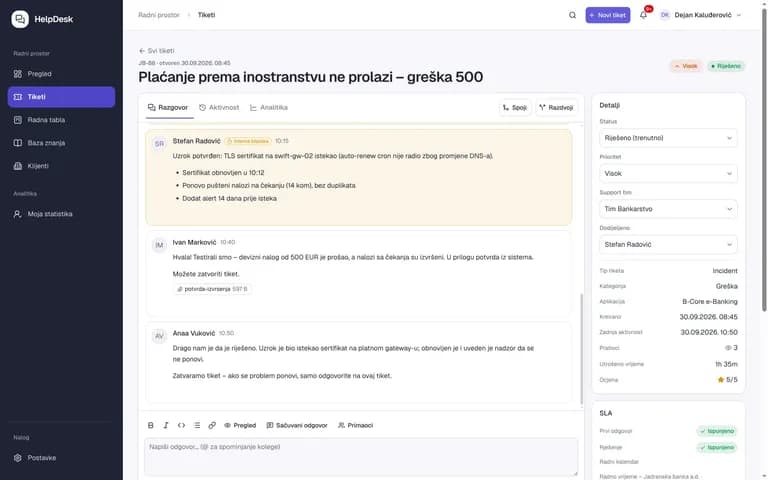Screen dimensions: 768x480
Task: Click Stefan Radović's SR avatar
Action: tap(159, 144)
